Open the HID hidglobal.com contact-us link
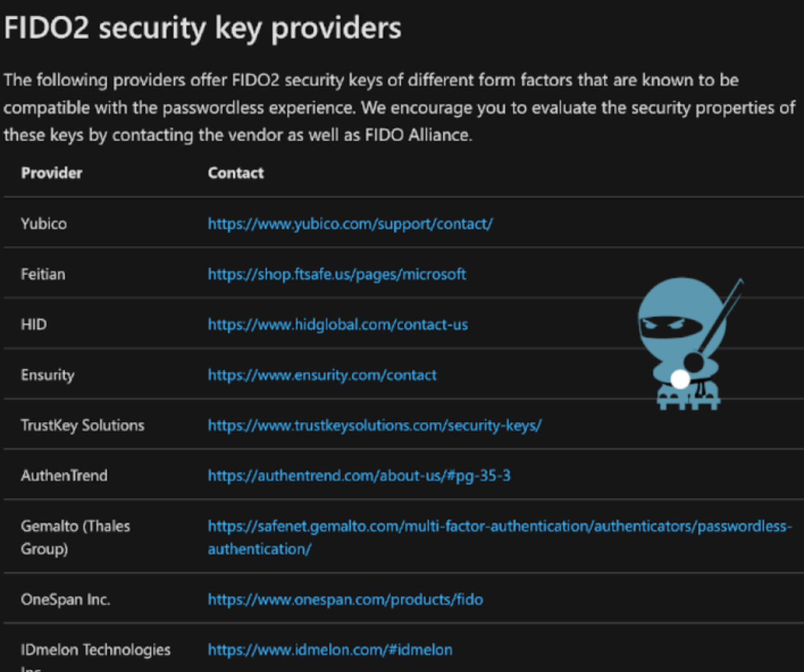Screen dimensions: 804x672 338,325
